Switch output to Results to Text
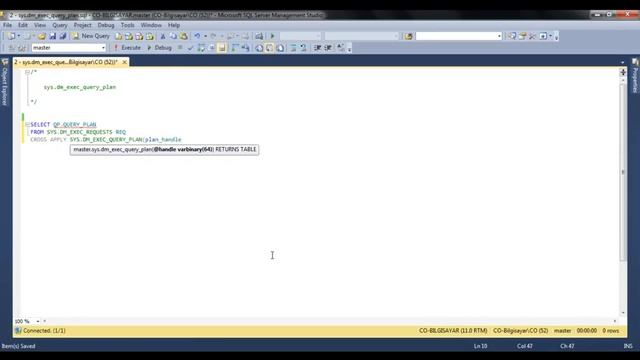 tap(259, 48)
